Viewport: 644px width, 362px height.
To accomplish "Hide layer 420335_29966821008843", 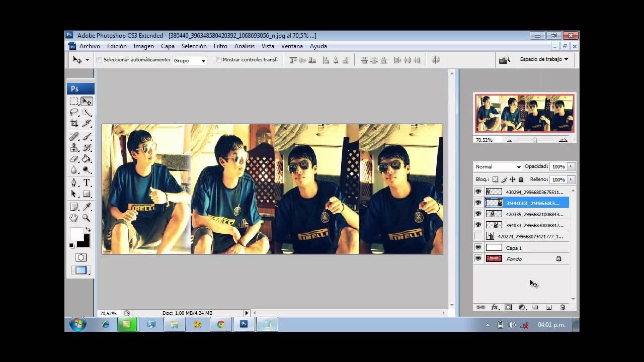I will [478, 214].
